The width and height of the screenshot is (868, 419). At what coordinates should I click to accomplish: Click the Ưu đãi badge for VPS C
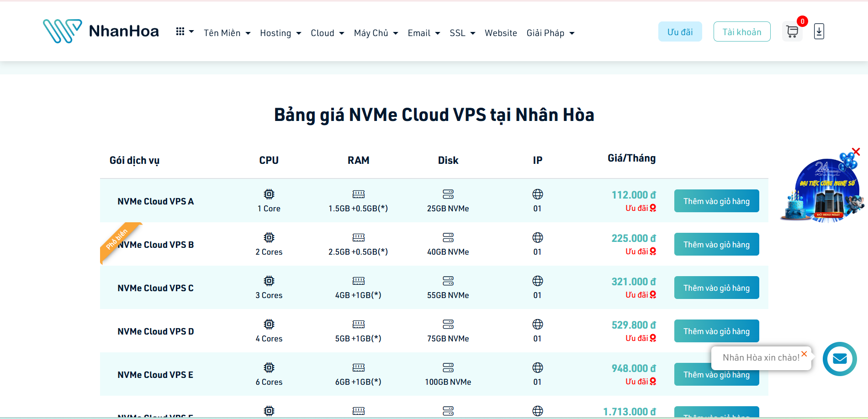coord(640,295)
